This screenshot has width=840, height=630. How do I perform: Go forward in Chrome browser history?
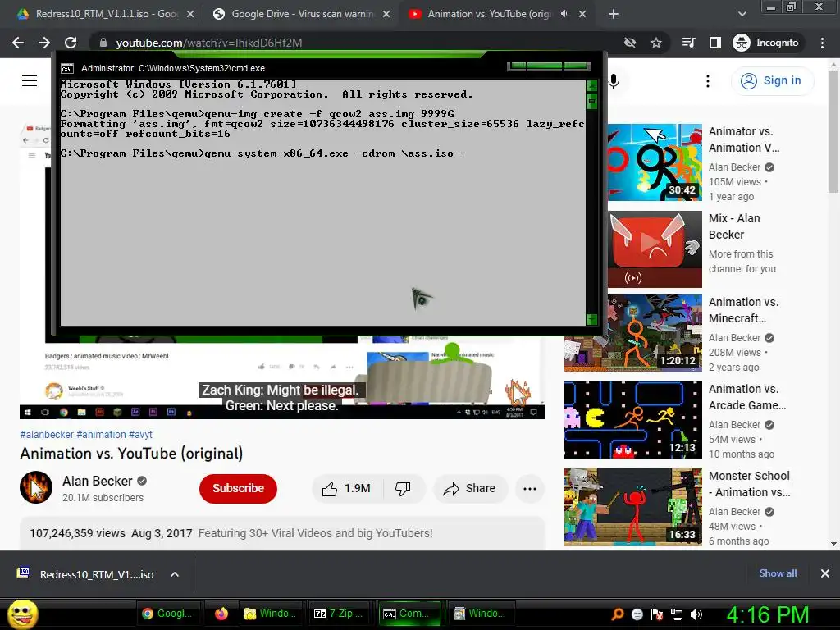pyautogui.click(x=44, y=43)
